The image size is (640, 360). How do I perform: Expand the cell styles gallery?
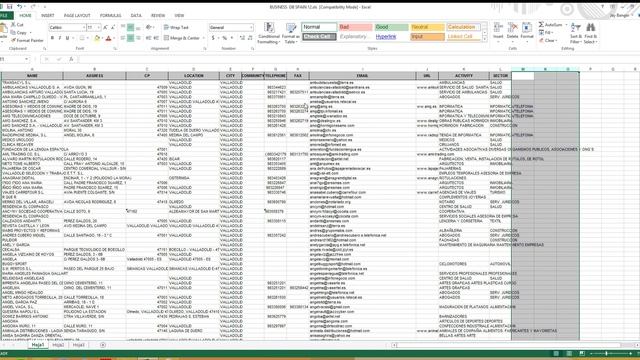pos(484,40)
